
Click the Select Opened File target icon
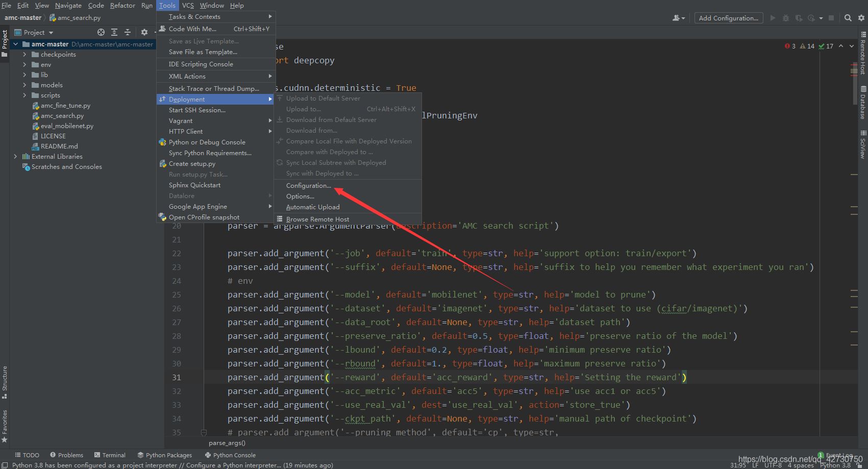tap(101, 32)
